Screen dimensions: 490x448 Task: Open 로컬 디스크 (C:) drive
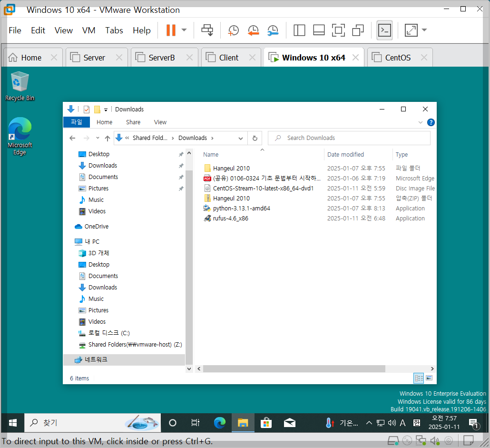click(x=104, y=333)
